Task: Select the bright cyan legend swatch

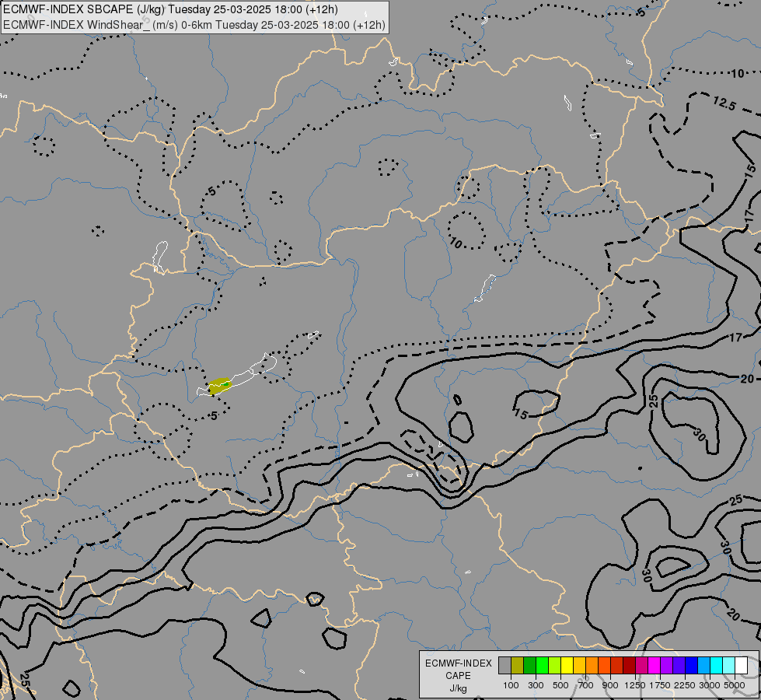Action: tap(717, 665)
